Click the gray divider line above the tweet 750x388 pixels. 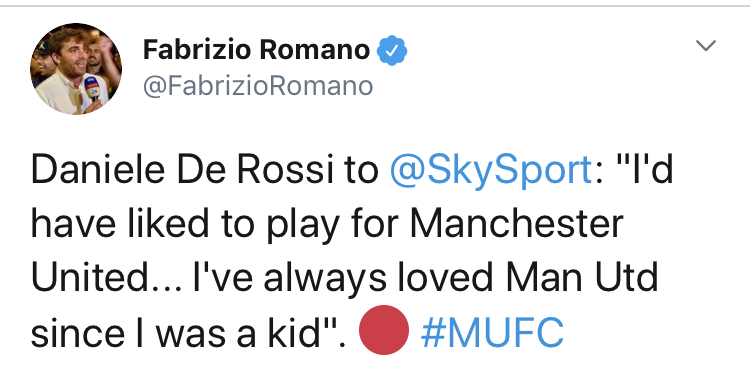coord(375,6)
